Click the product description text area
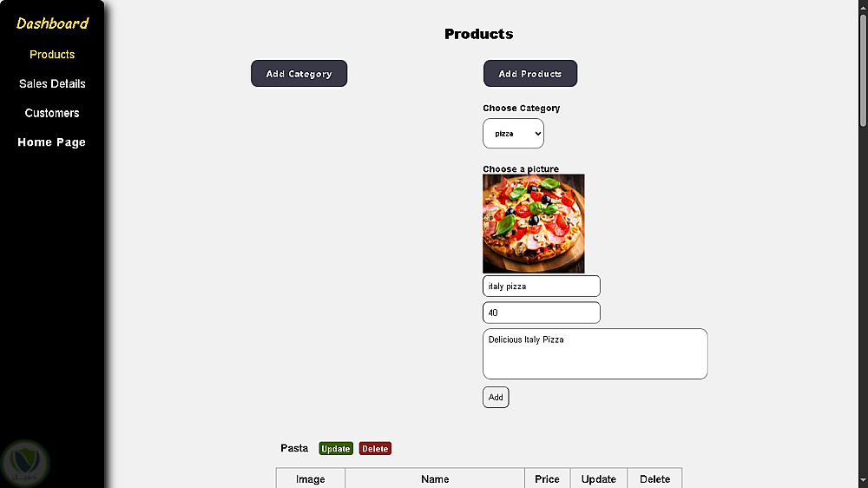The image size is (868, 488). point(595,353)
